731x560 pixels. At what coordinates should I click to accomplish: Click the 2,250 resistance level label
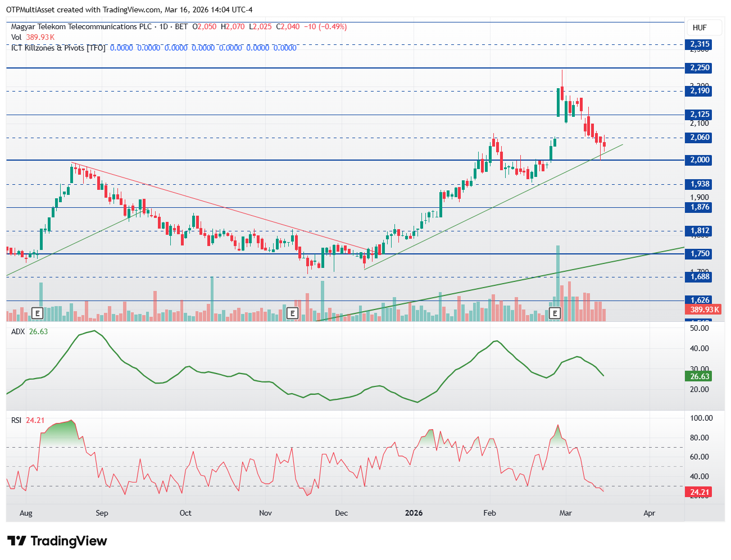[700, 68]
